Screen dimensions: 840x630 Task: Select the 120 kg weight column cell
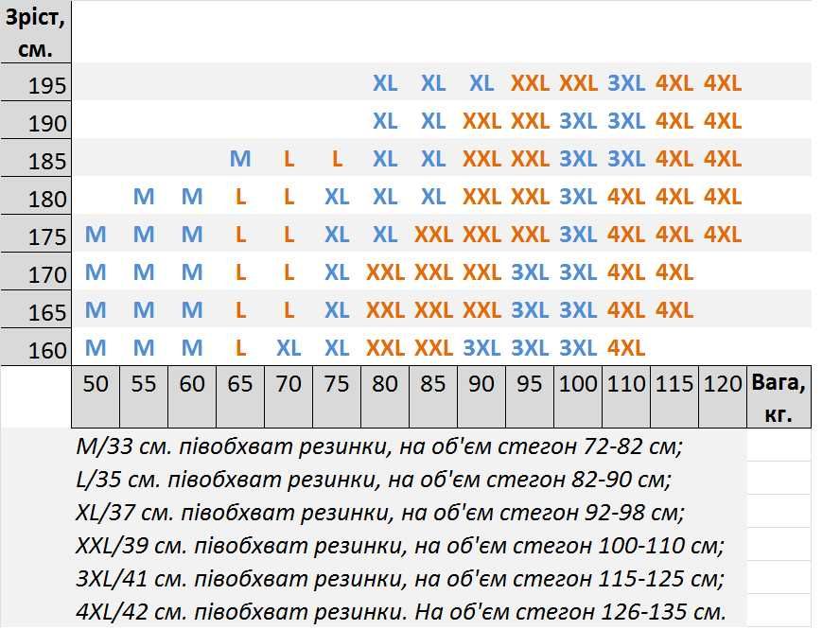tap(723, 397)
